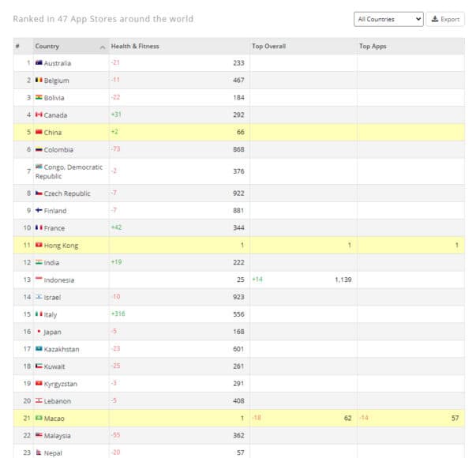Sort by Country column arrow

pos(103,47)
